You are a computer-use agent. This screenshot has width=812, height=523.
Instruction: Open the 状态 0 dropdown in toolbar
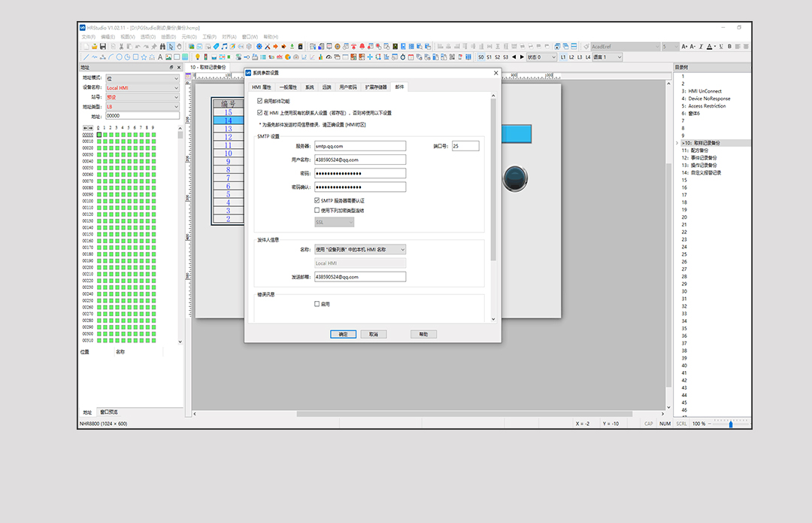[541, 57]
